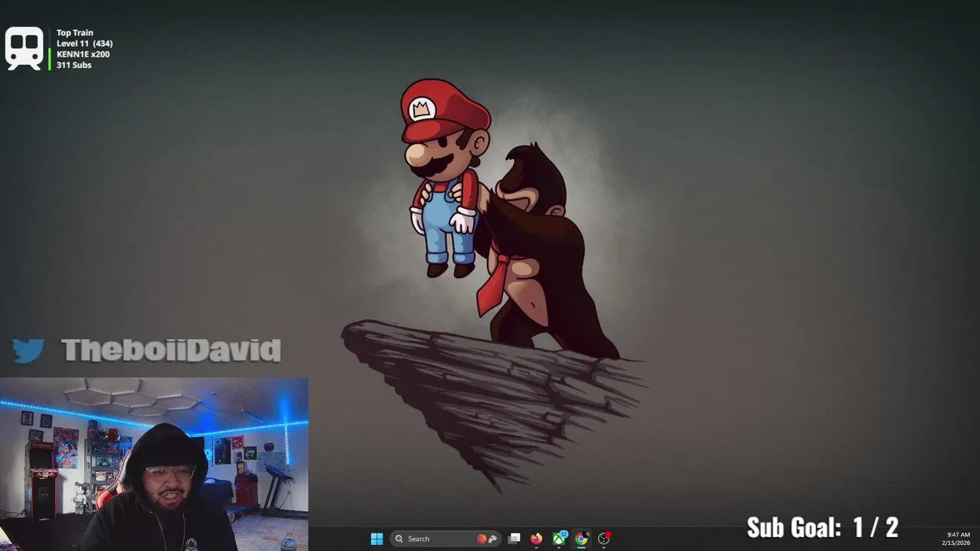Launch Firefox from the taskbar
This screenshot has width=980, height=551.
click(x=537, y=539)
